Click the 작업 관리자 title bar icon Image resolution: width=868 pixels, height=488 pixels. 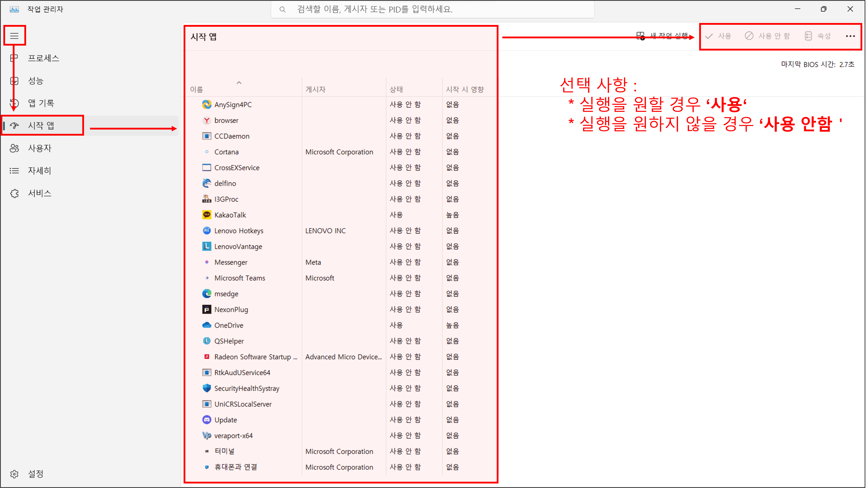tap(14, 9)
